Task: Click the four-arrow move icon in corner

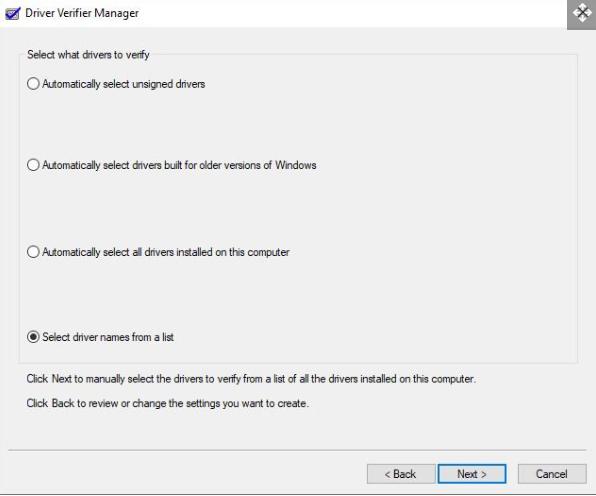Action: coord(582,14)
